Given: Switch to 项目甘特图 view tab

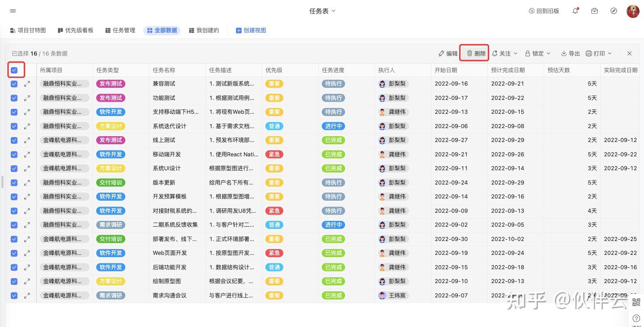Looking at the screenshot, I should pyautogui.click(x=28, y=30).
